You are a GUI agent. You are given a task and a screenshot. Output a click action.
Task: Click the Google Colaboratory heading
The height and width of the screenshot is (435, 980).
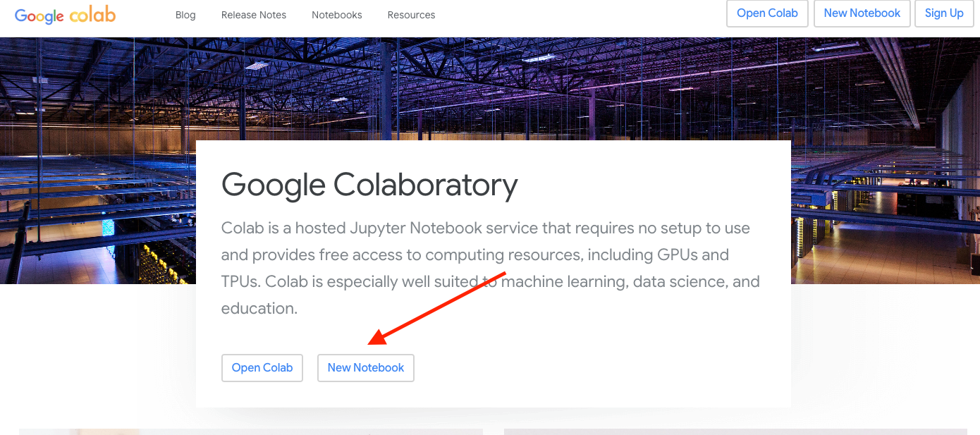coord(369,185)
